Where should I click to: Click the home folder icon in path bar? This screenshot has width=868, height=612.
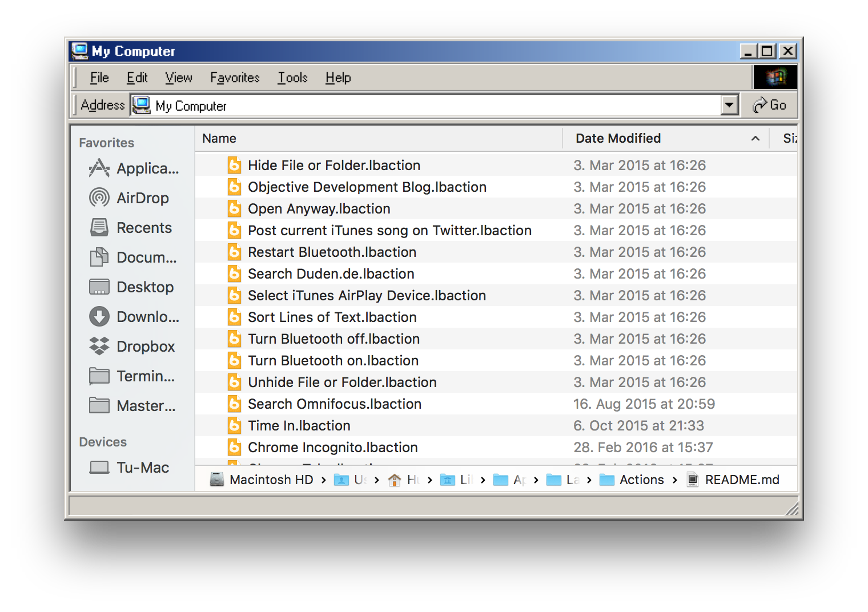(x=394, y=480)
